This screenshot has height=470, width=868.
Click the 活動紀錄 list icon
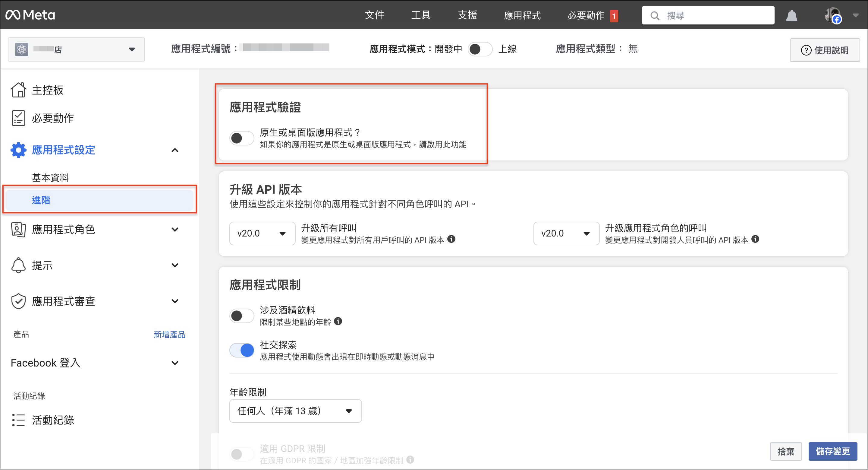tap(18, 420)
